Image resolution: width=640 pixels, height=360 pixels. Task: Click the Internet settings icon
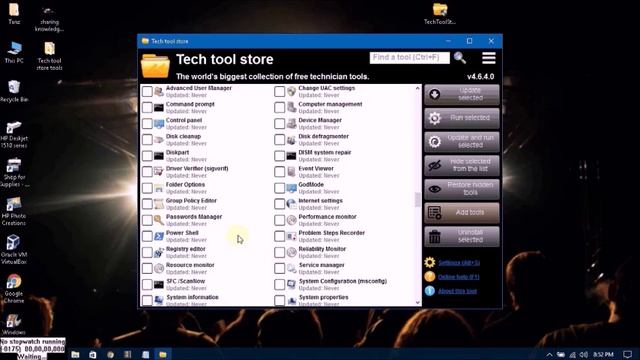tap(291, 204)
